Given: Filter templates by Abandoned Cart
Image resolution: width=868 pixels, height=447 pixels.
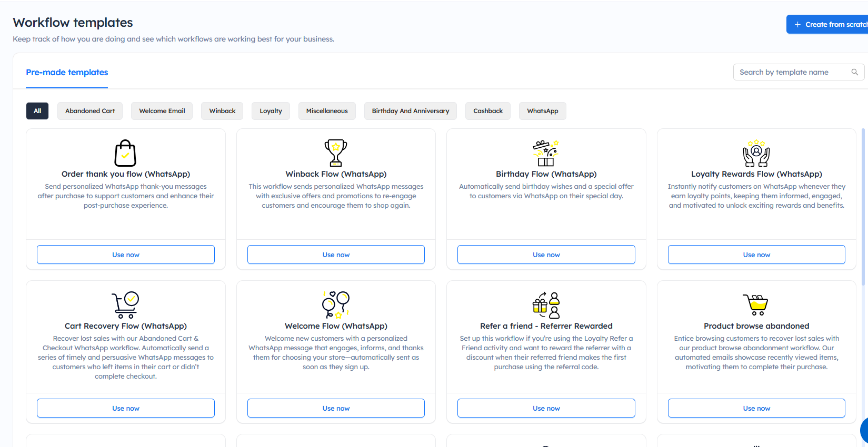Looking at the screenshot, I should pyautogui.click(x=90, y=111).
